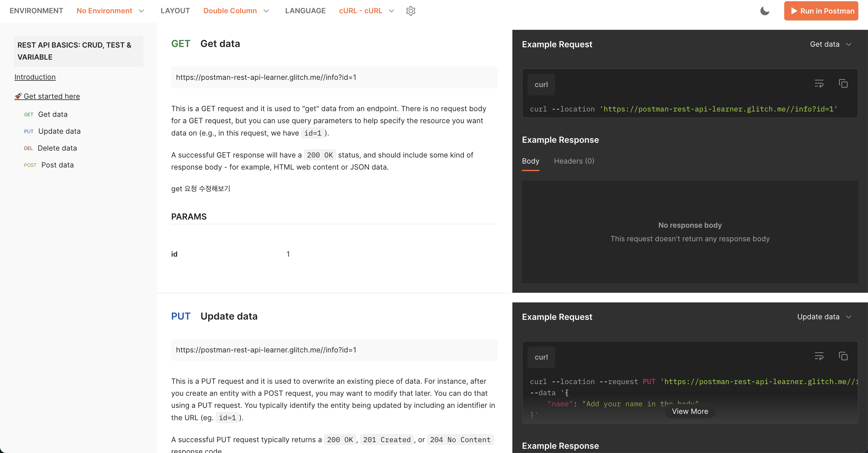Toggle word wrap in Get data curl snippet
The width and height of the screenshot is (868, 453).
click(819, 83)
